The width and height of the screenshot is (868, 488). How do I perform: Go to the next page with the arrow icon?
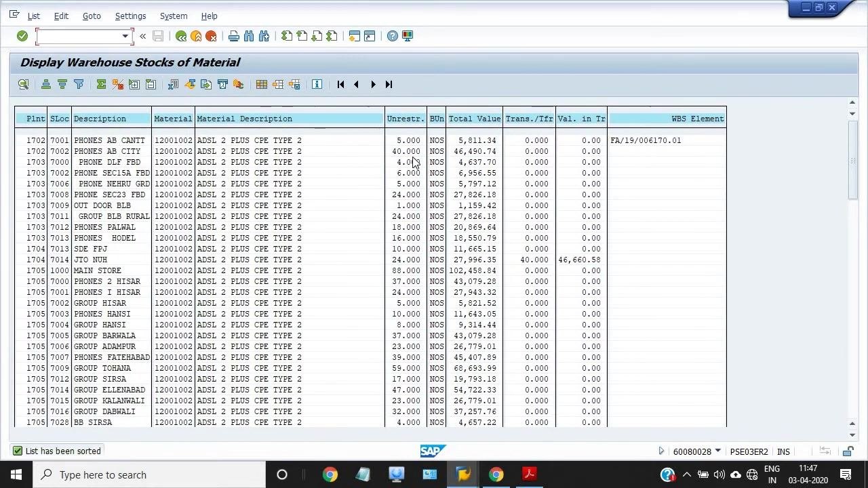click(x=373, y=84)
